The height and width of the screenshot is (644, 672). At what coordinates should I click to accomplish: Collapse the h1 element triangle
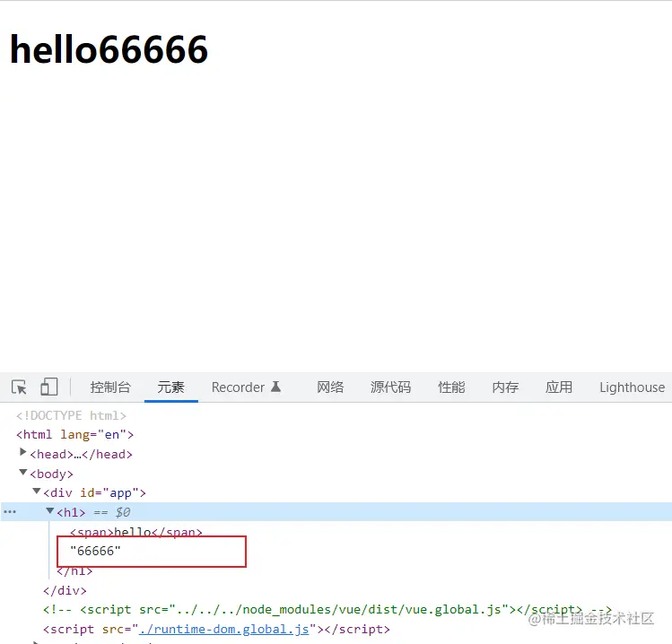pos(50,510)
